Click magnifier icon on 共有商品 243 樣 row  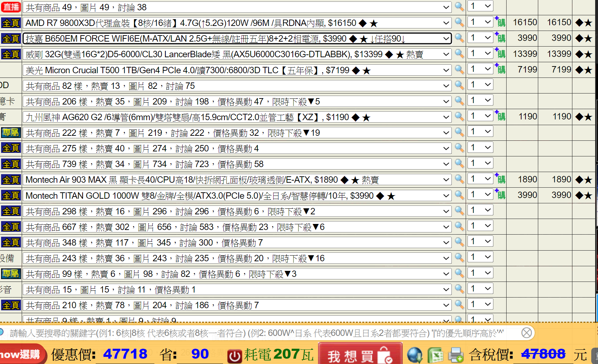[x=459, y=258]
